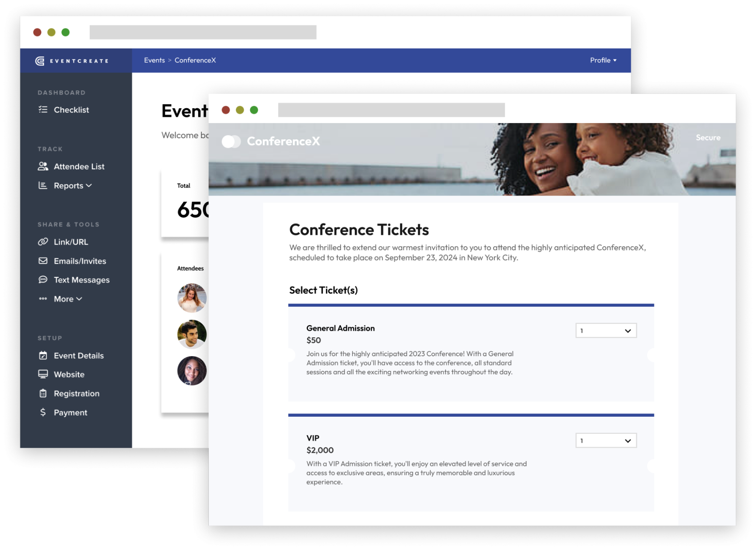Click the address bar of the front window
Viewport: 756px width, 550px height.
tap(391, 110)
